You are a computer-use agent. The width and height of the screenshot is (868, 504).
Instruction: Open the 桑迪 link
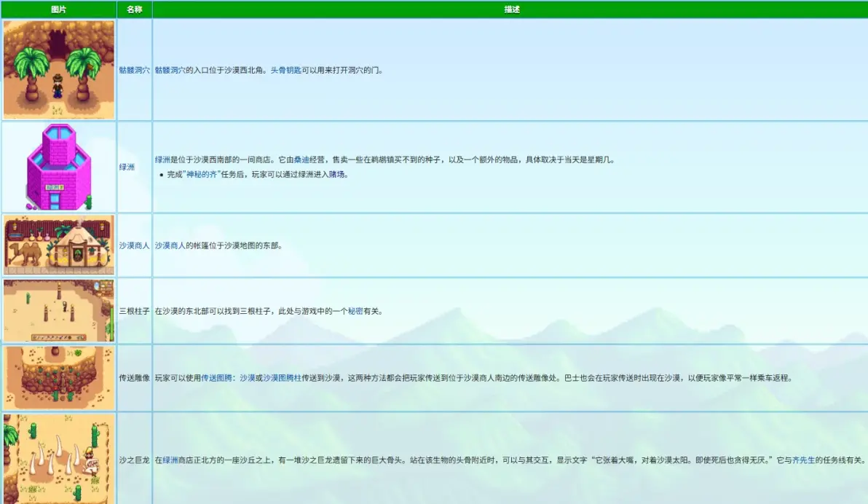301,160
